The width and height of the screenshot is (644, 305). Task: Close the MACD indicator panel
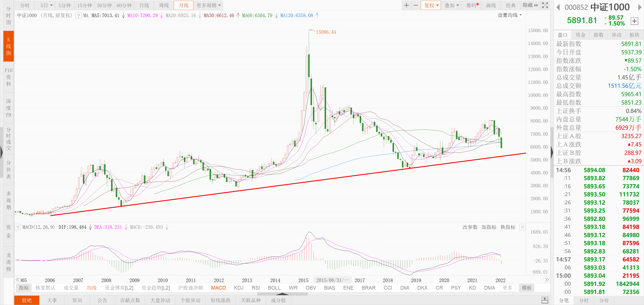523,227
